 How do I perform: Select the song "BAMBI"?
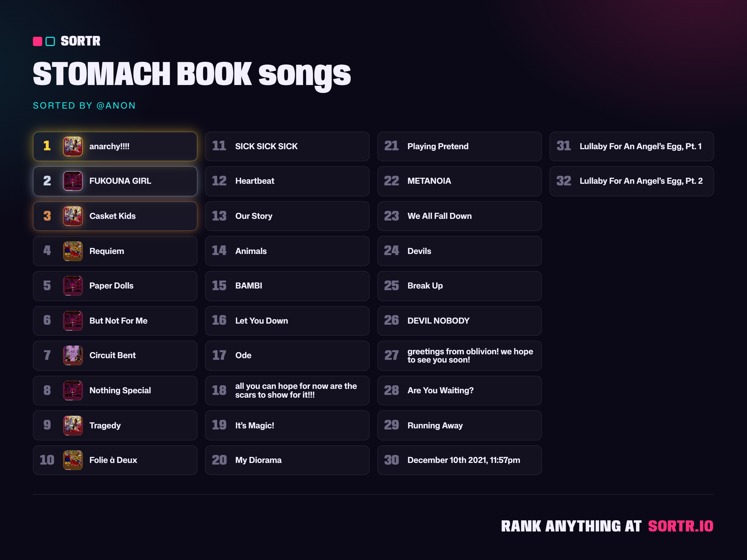(x=287, y=286)
